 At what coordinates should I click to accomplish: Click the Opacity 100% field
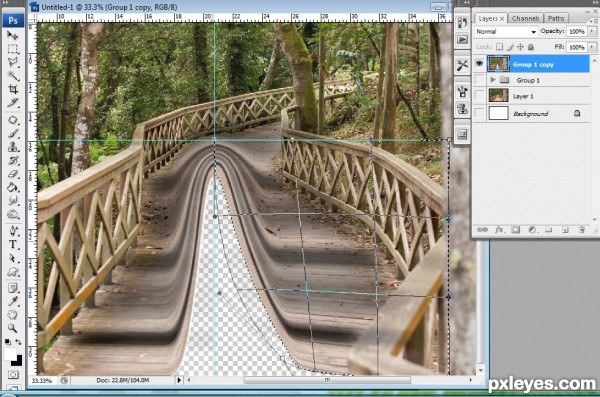click(x=577, y=31)
